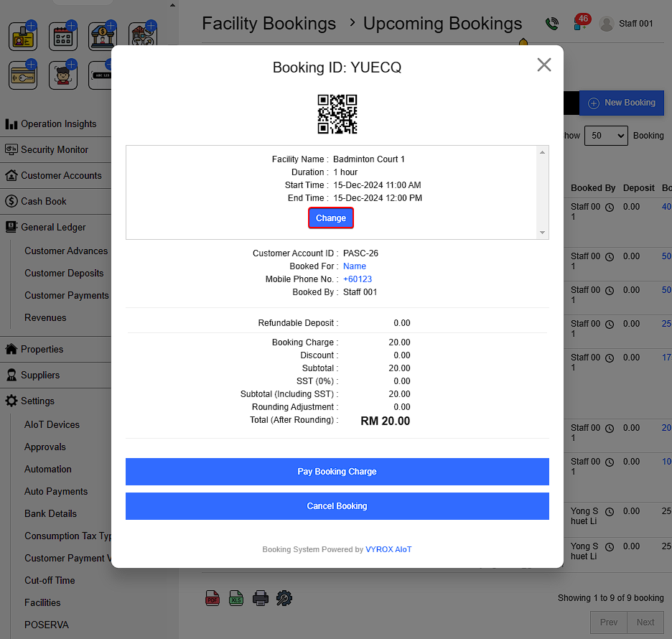Click the printer icon below the table
Screen dimensions: 672x639
pyautogui.click(x=260, y=598)
